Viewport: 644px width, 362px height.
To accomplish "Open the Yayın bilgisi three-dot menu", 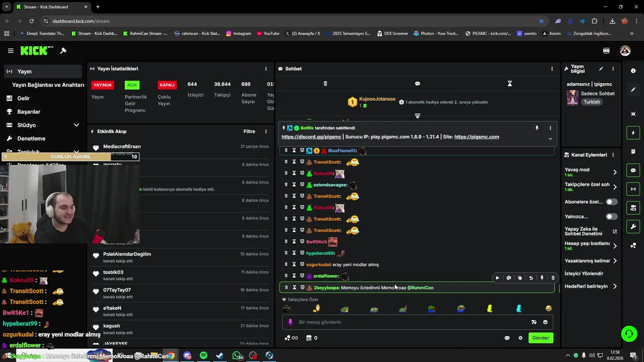I will 613,69.
